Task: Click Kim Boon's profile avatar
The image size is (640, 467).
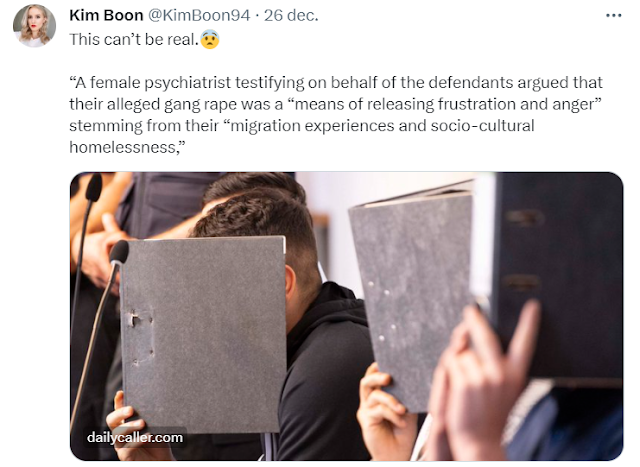Action: (x=34, y=25)
